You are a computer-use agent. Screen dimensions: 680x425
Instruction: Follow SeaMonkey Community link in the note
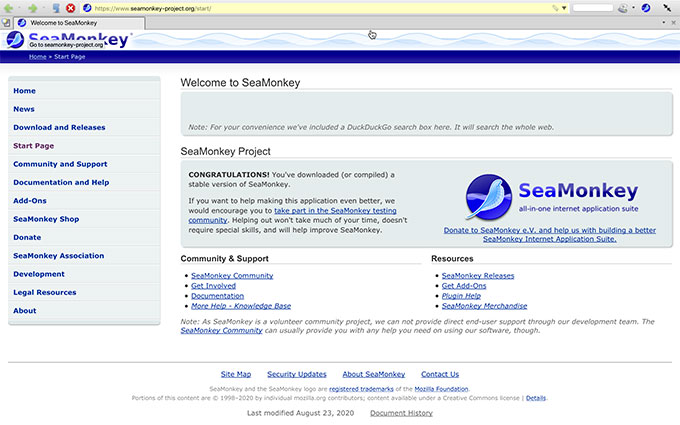pyautogui.click(x=221, y=330)
